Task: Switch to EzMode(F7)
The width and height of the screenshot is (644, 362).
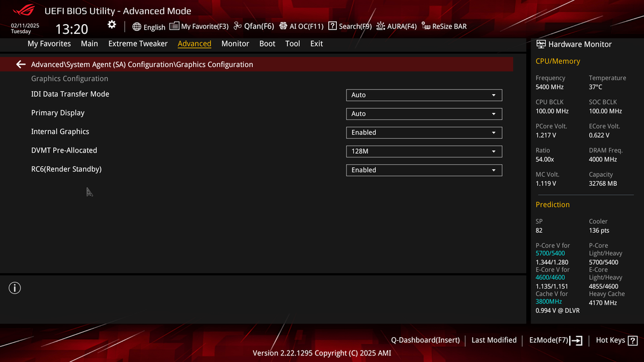Action: click(556, 340)
